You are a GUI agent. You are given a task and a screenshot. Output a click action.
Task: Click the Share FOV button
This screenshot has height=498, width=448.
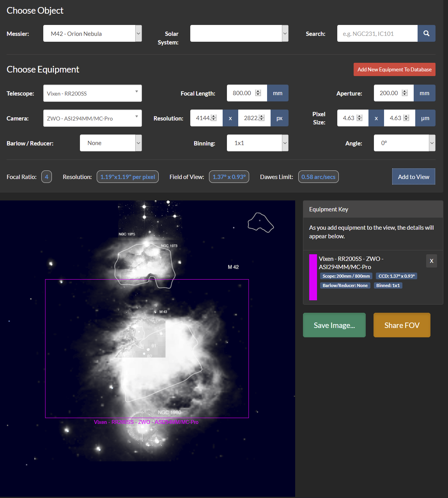pos(402,325)
